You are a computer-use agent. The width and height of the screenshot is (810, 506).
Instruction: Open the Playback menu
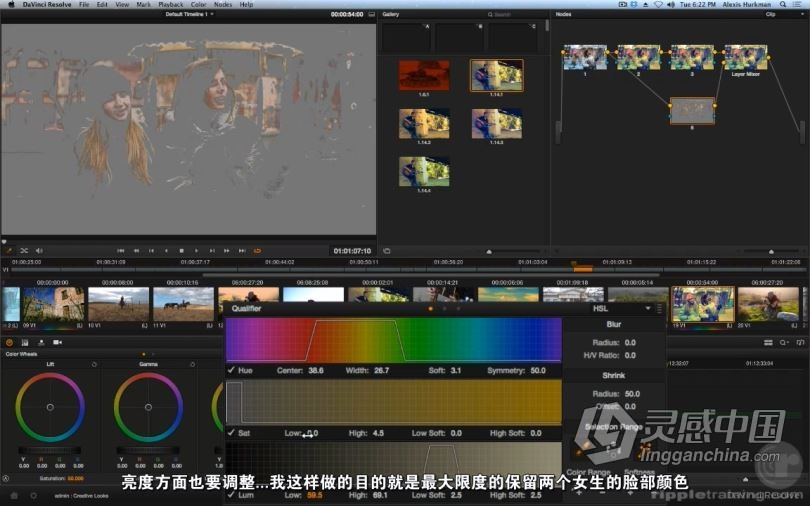point(170,4)
